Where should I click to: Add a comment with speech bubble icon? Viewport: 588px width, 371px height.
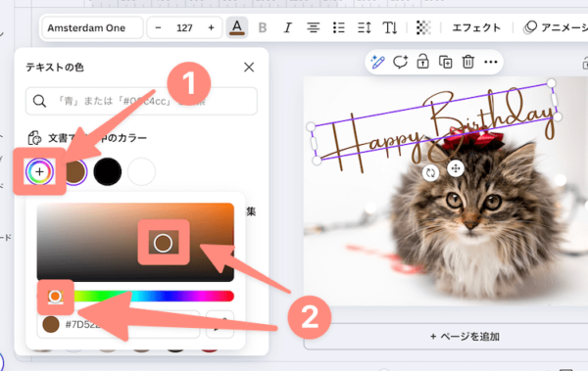tap(400, 62)
